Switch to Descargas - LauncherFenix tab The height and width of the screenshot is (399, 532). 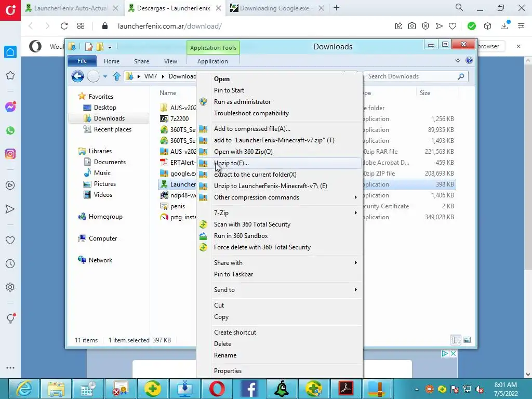(174, 8)
